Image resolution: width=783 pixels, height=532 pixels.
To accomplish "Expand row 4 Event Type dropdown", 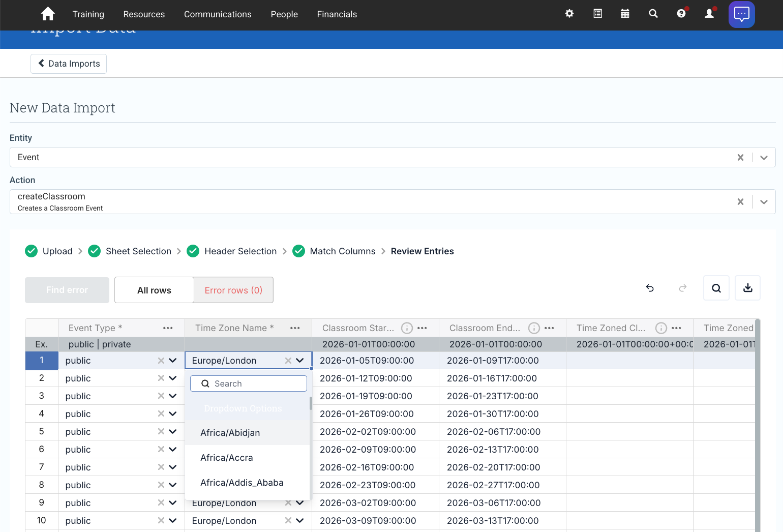I will pyautogui.click(x=173, y=414).
